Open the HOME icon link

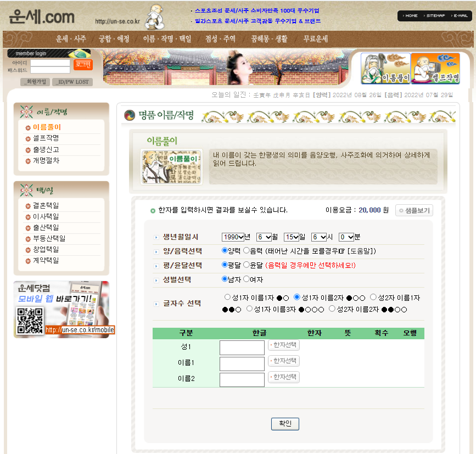(x=410, y=16)
